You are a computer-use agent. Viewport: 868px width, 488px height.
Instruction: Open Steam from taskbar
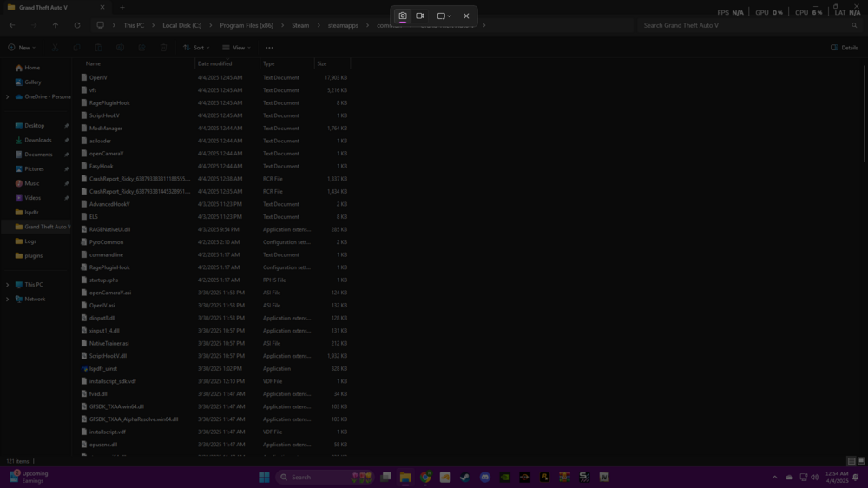coord(465,477)
